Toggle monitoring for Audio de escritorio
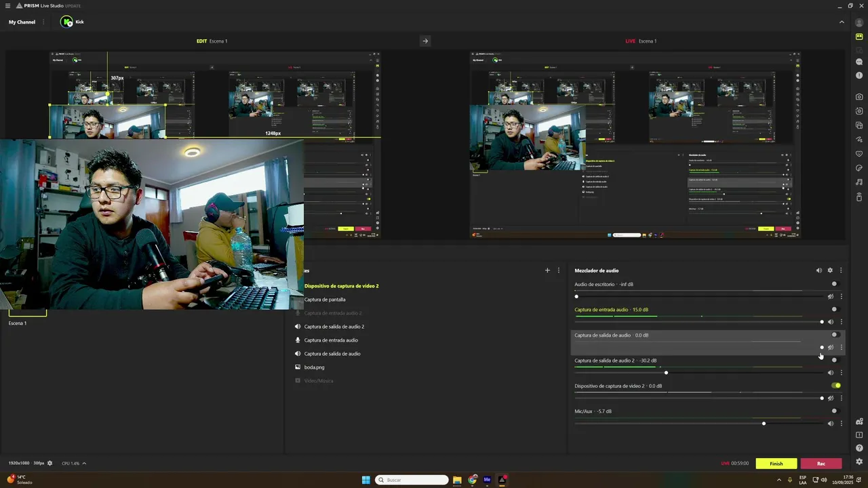 [x=835, y=284]
